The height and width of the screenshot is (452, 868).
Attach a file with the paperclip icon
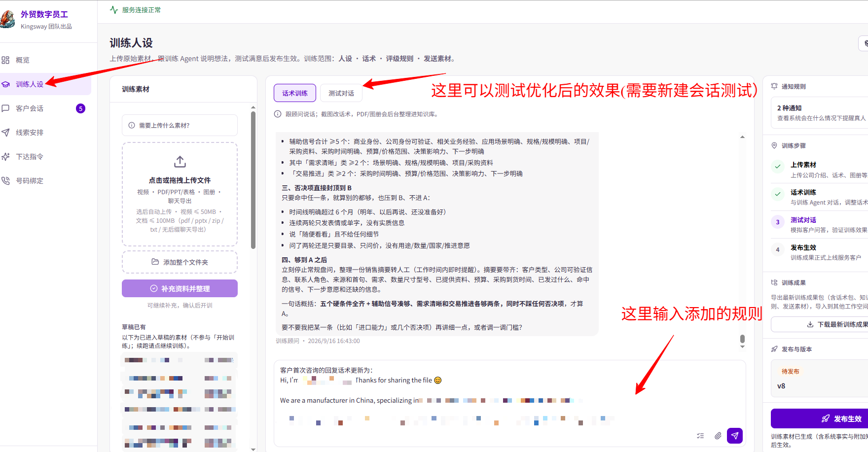click(718, 436)
